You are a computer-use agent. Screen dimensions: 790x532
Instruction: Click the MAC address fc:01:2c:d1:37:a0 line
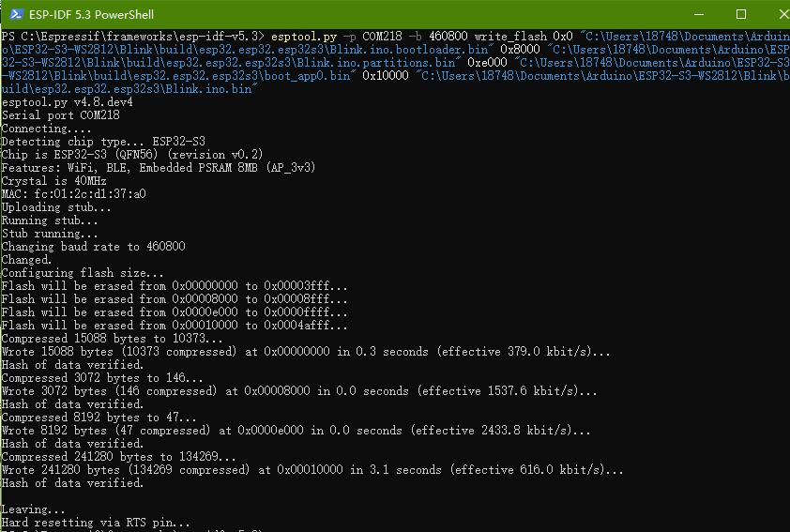coord(73,194)
